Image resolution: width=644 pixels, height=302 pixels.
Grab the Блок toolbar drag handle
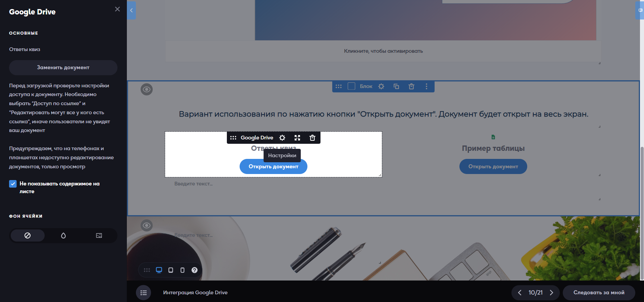[339, 86]
